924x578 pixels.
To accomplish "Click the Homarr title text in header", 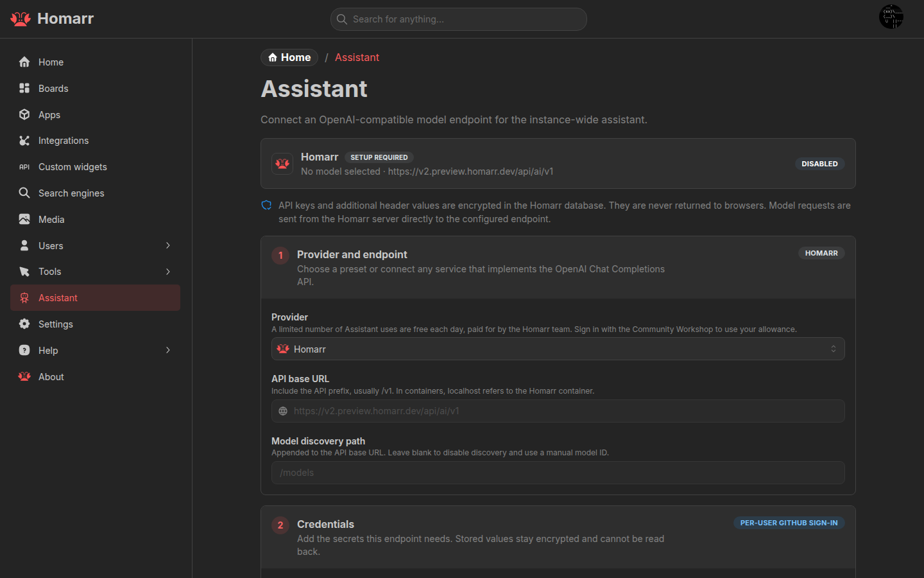I will tap(65, 19).
